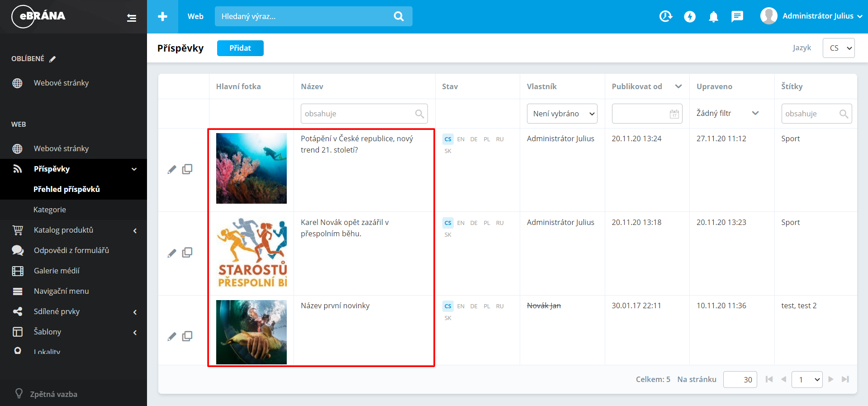This screenshot has width=868, height=406.
Task: Select Přehled příspěvků submenu item
Action: [66, 189]
